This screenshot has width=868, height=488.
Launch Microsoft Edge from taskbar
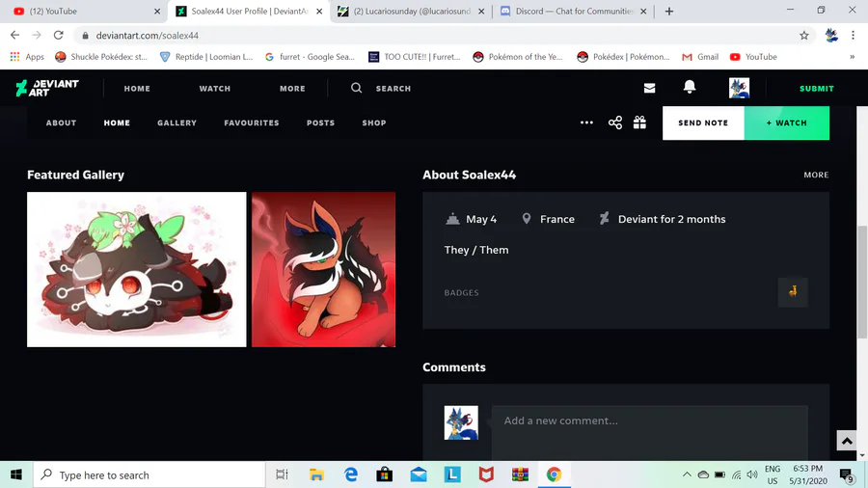click(350, 474)
